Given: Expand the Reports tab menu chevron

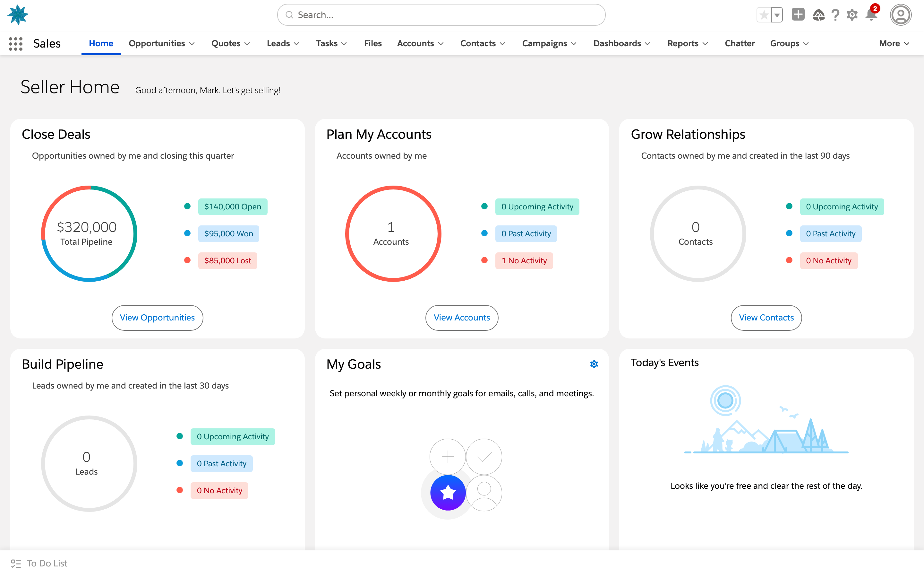Looking at the screenshot, I should click(x=705, y=44).
